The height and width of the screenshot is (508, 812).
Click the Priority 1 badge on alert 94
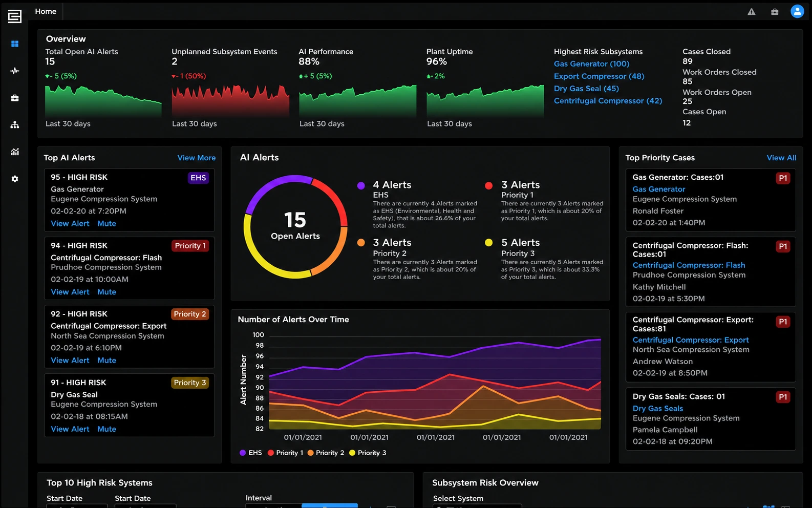point(190,246)
